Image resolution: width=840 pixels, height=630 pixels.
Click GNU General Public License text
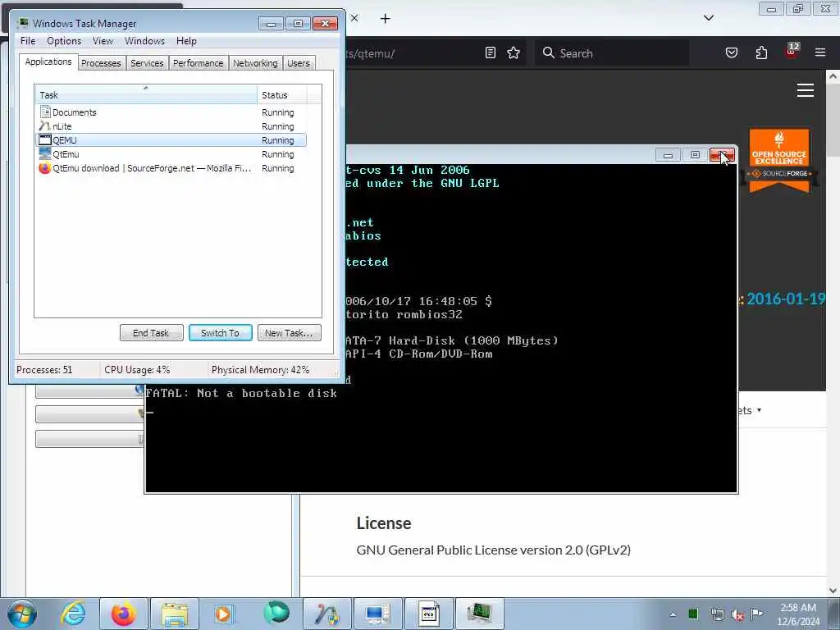[493, 550]
